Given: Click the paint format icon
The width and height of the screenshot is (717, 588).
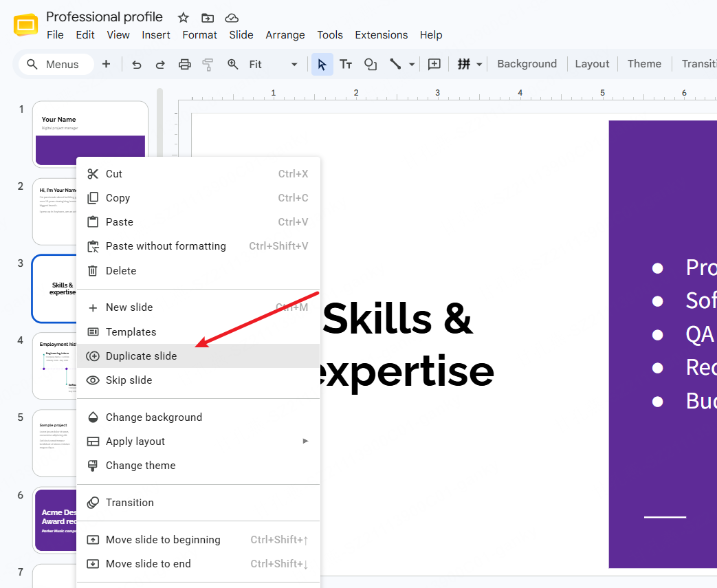Looking at the screenshot, I should (x=208, y=65).
